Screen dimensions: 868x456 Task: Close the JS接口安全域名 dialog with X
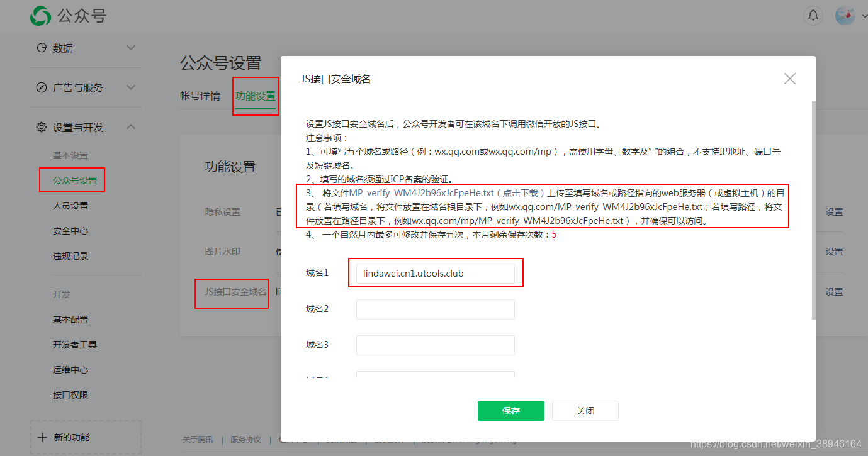(790, 79)
